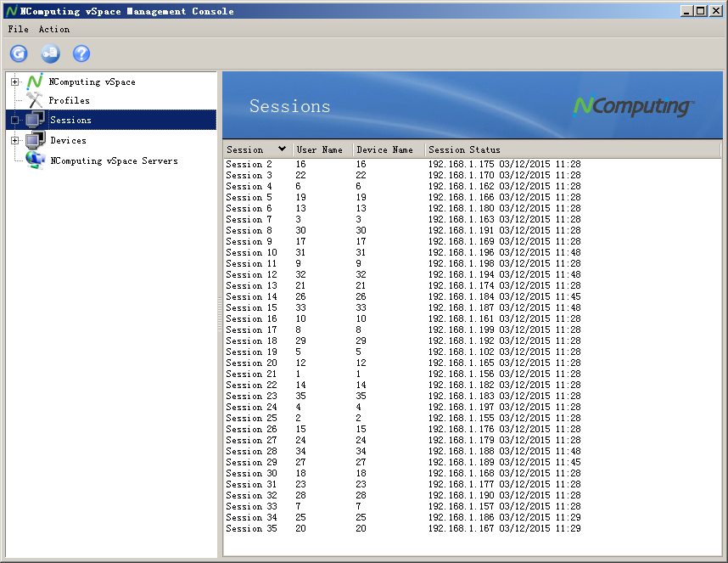728x563 pixels.
Task: Select the Session 10 row
Action: coord(251,252)
